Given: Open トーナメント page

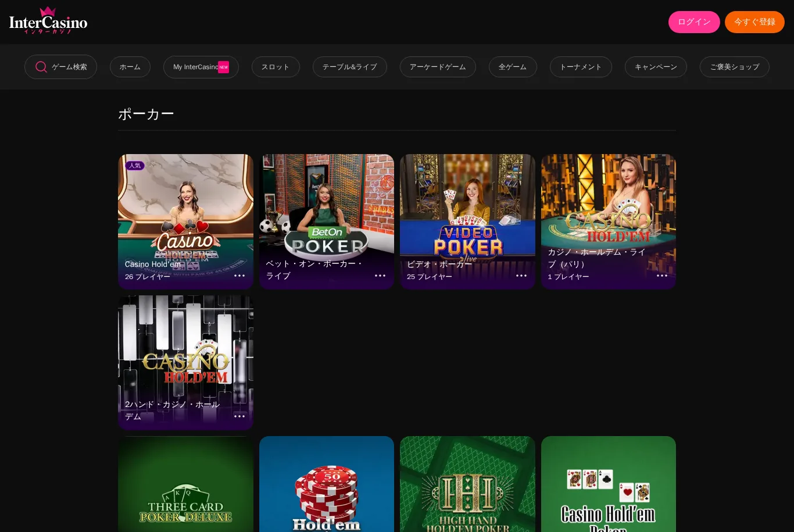Looking at the screenshot, I should 581,67.
